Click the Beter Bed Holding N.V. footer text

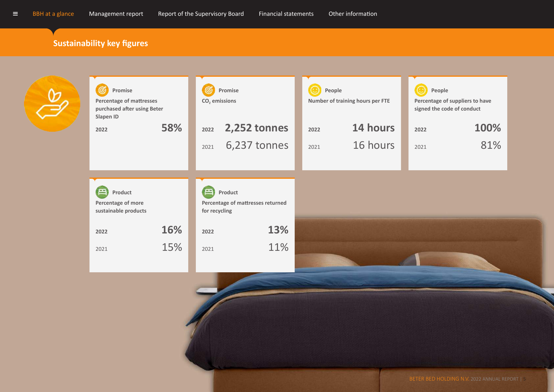(439, 379)
